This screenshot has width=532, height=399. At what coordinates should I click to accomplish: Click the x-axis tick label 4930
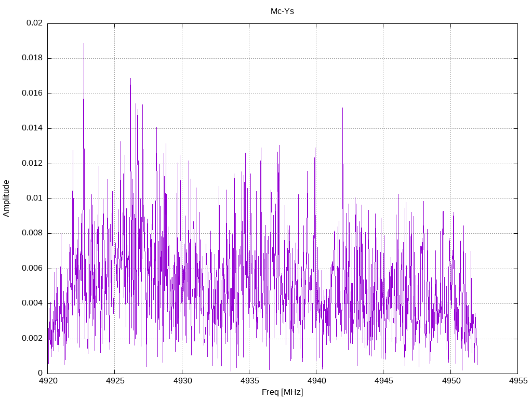182,381
